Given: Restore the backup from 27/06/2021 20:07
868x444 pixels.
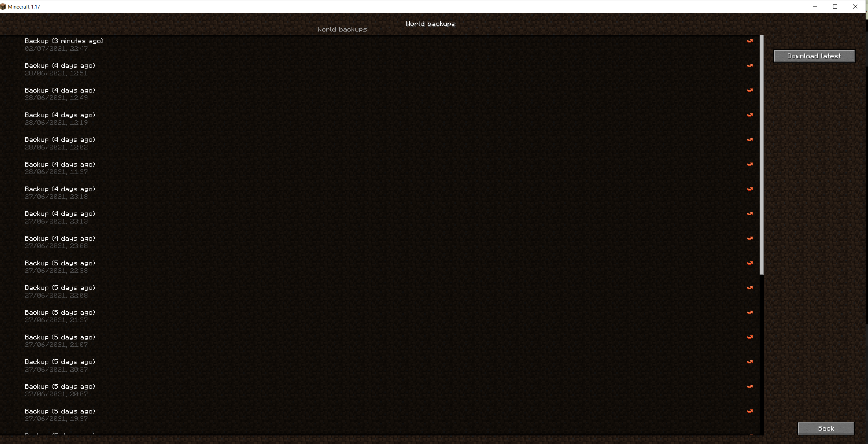Looking at the screenshot, I should tap(750, 386).
